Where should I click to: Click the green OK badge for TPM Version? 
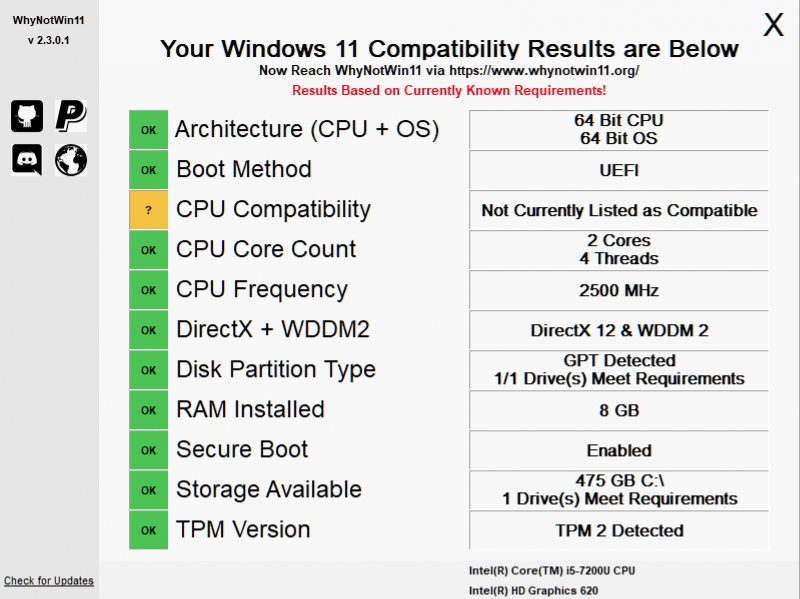[148, 530]
